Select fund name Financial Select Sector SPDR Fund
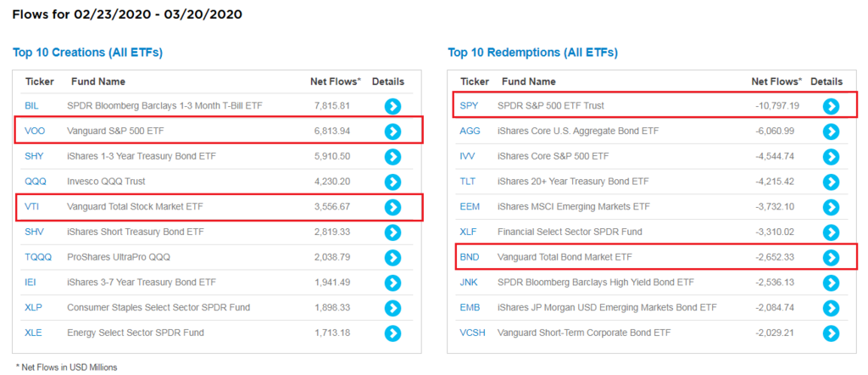The width and height of the screenshot is (868, 375). pyautogui.click(x=570, y=232)
